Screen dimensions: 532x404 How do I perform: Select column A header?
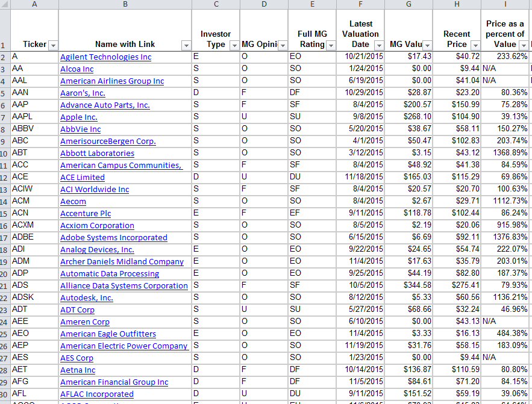pyautogui.click(x=34, y=4)
